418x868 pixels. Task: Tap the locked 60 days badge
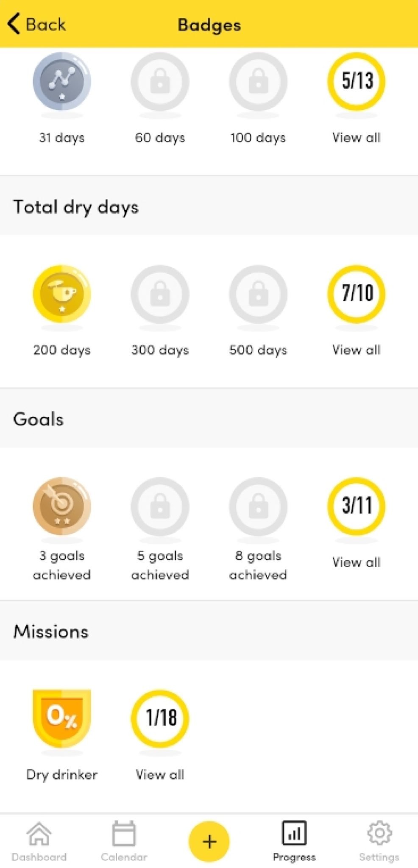click(x=160, y=81)
